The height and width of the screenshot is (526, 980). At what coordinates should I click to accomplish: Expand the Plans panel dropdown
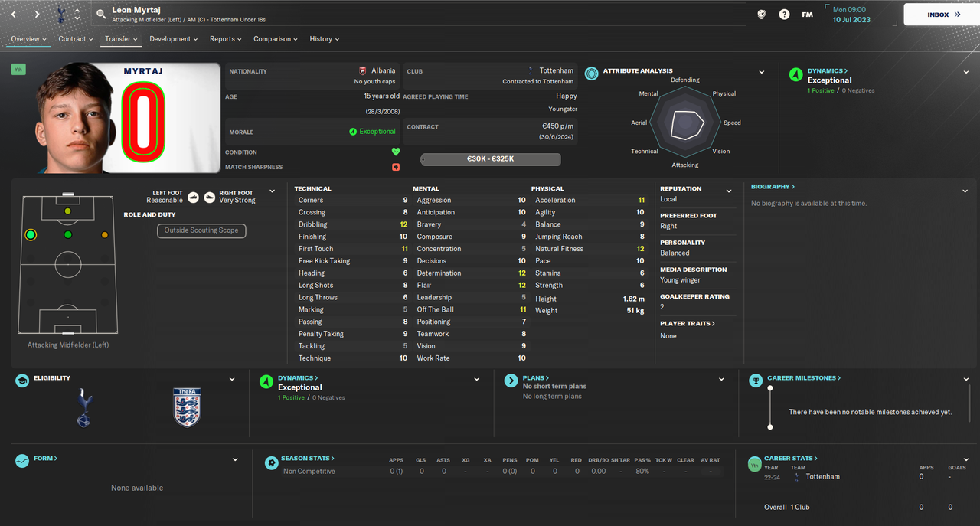point(721,379)
